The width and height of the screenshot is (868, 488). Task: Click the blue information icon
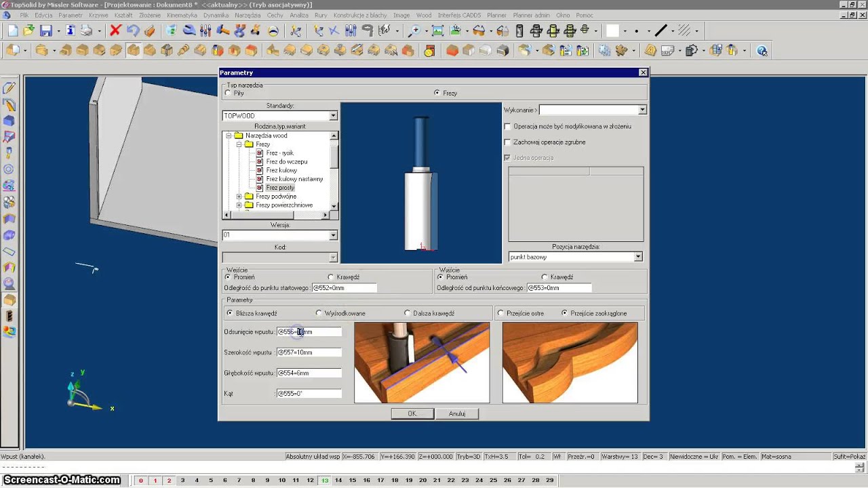click(70, 30)
